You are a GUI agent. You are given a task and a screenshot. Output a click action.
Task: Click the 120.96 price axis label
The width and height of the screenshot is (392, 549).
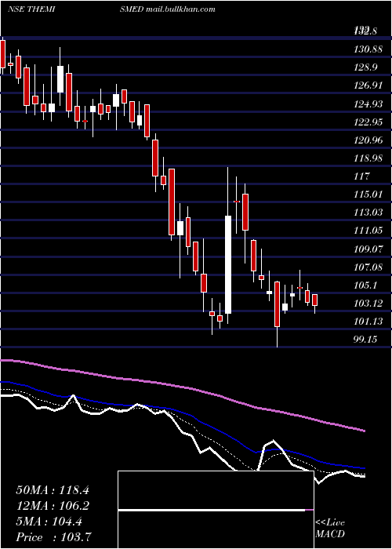pos(368,140)
